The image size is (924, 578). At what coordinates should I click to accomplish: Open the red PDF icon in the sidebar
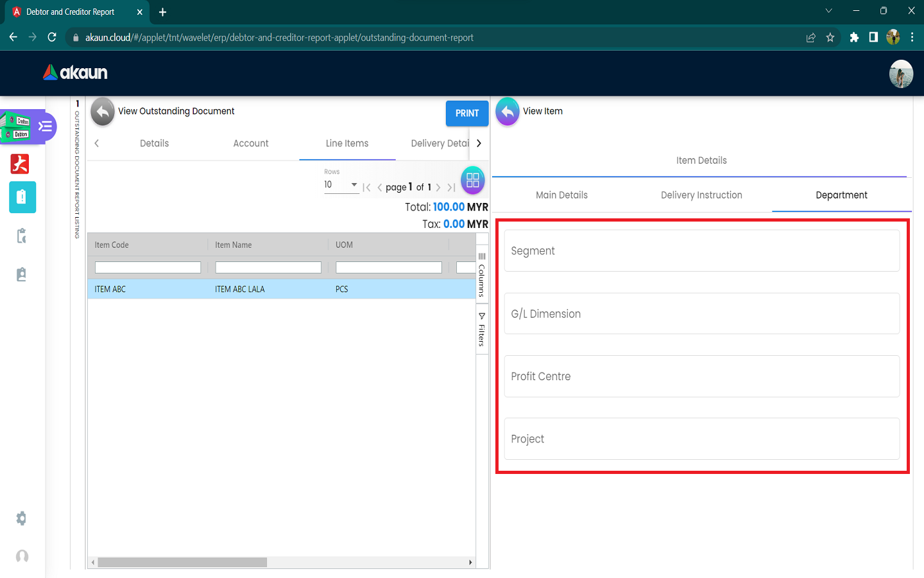20,164
